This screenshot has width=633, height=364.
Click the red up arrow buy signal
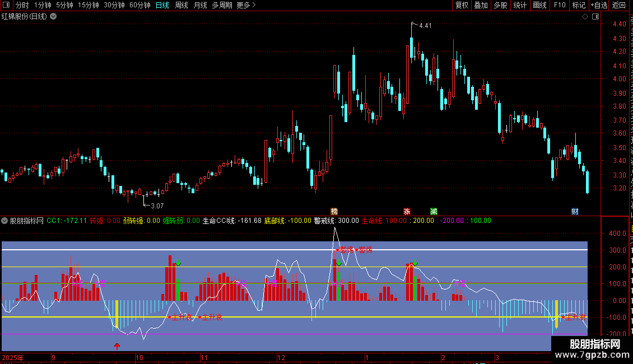coord(117,346)
